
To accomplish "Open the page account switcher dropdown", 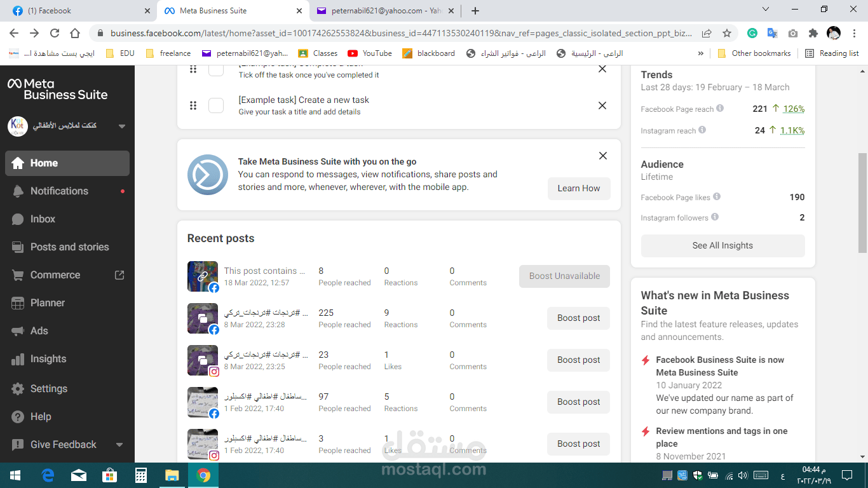I will [x=122, y=126].
